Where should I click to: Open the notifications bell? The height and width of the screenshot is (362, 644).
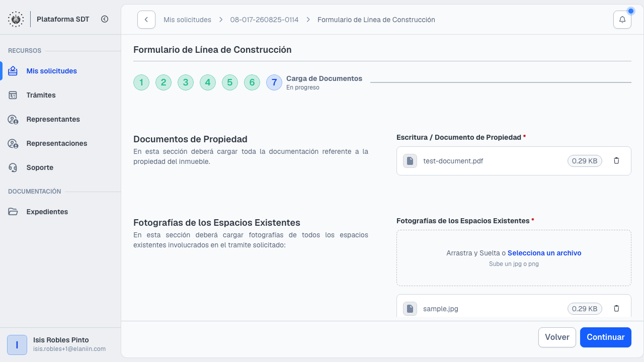point(622,20)
